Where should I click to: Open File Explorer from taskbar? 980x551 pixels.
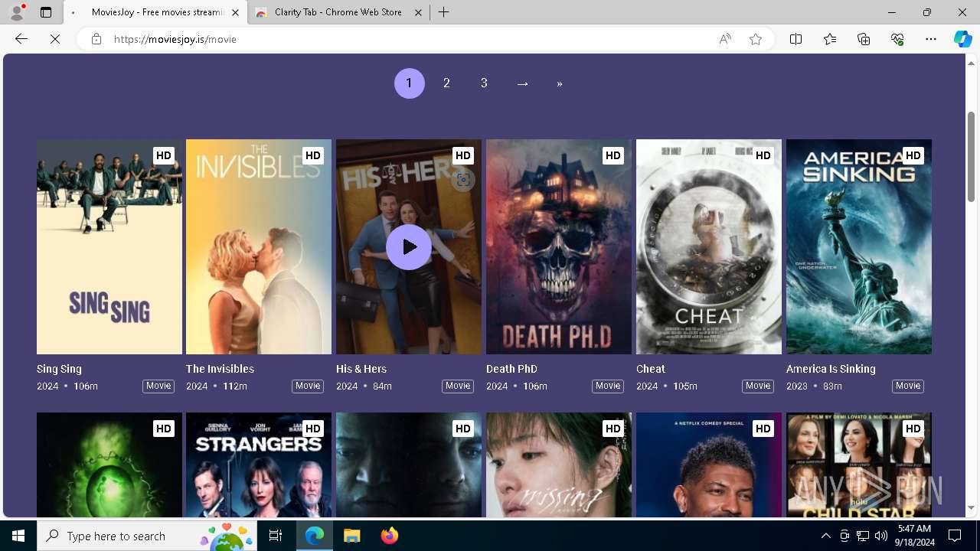pos(351,536)
